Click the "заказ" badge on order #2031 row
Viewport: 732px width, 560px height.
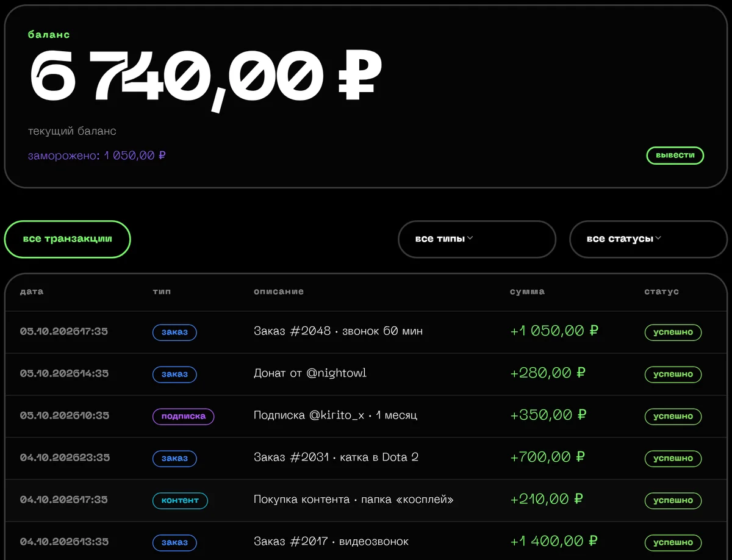[x=174, y=459]
